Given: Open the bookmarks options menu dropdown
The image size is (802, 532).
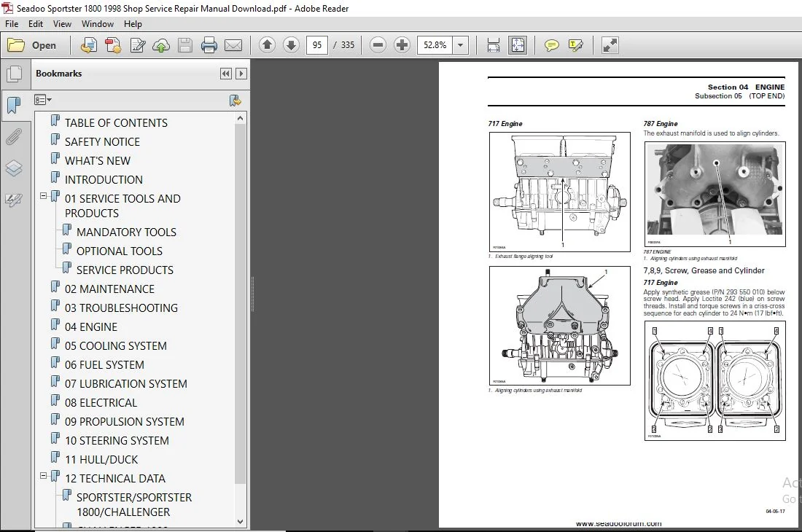Looking at the screenshot, I should point(43,100).
